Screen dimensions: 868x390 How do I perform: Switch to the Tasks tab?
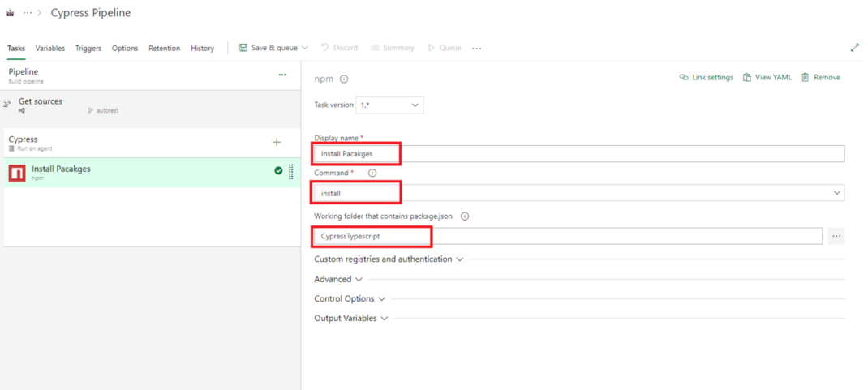[x=16, y=48]
